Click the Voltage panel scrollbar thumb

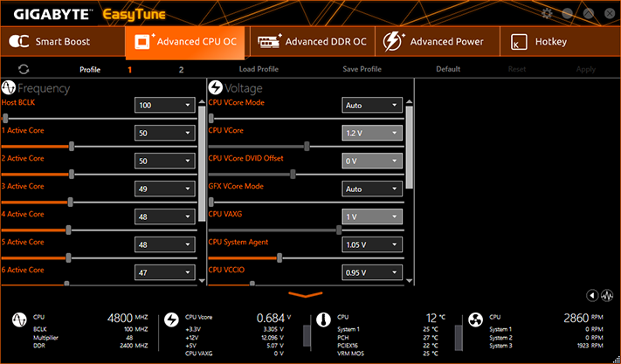point(409,148)
